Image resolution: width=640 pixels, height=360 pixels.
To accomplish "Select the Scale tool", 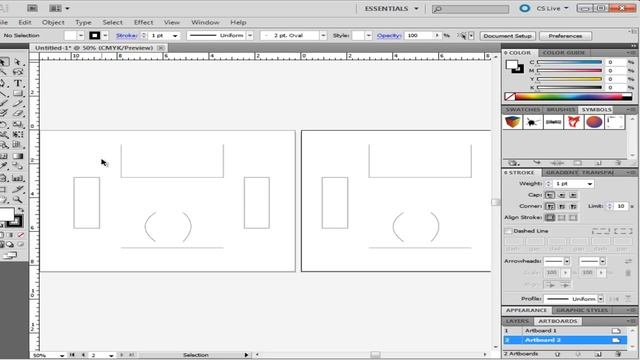I will [18, 124].
